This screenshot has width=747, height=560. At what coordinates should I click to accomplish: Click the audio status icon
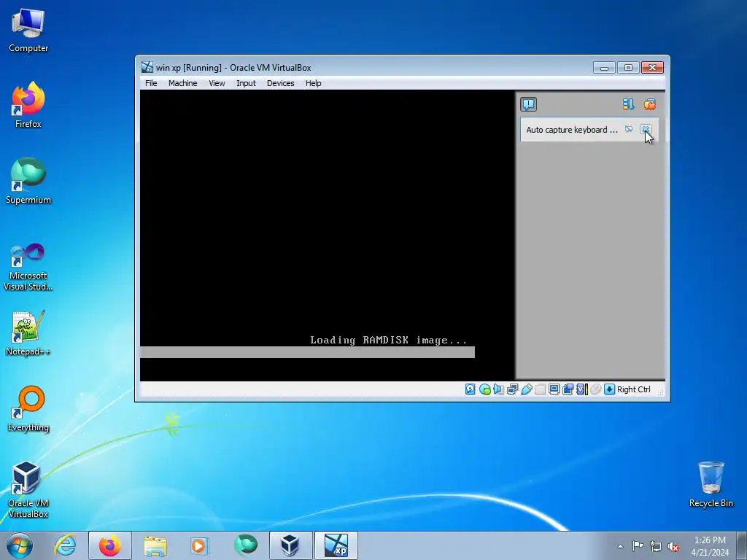[x=498, y=389]
